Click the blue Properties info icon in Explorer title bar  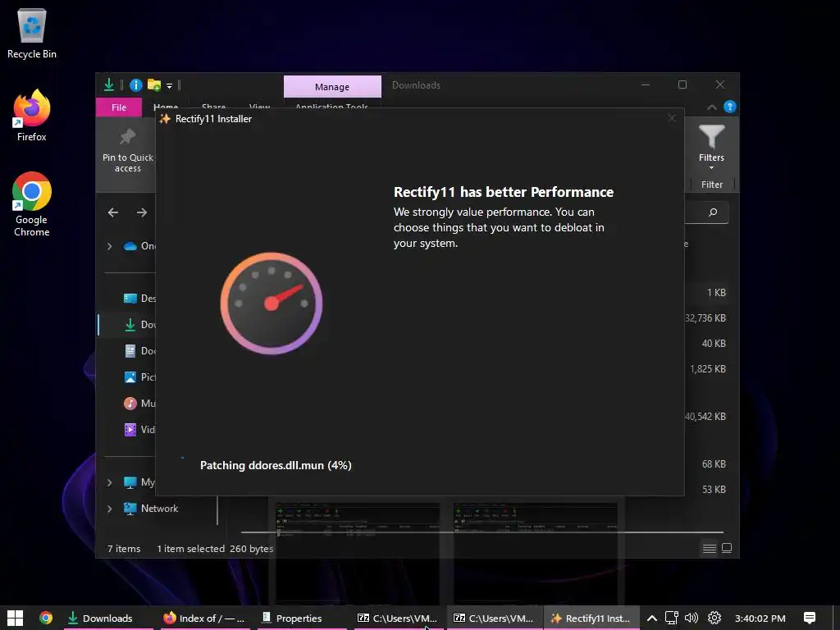(x=135, y=84)
